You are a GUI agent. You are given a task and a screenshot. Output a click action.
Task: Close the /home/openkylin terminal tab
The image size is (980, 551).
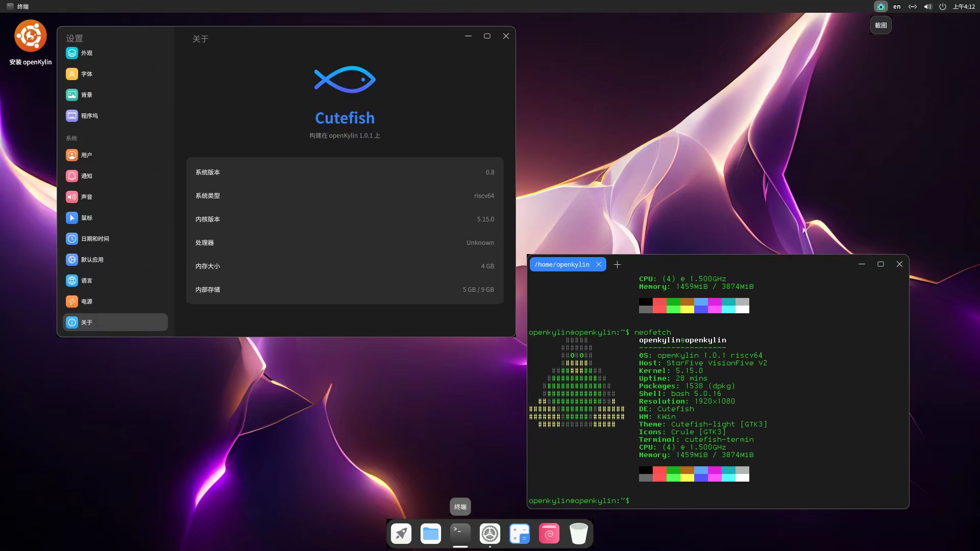[599, 264]
